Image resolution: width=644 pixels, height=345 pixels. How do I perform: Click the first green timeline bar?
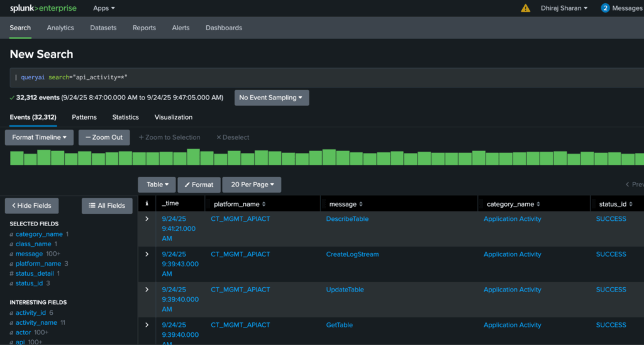click(17, 158)
